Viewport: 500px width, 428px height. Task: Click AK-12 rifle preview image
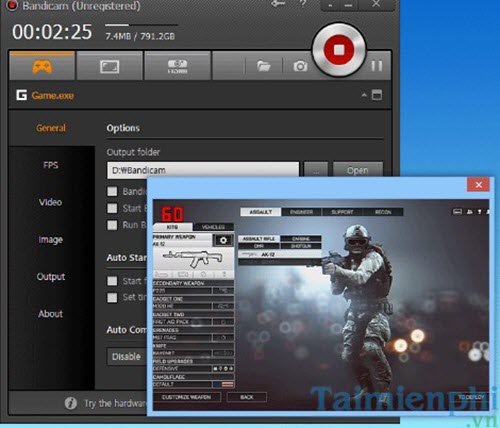(193, 259)
